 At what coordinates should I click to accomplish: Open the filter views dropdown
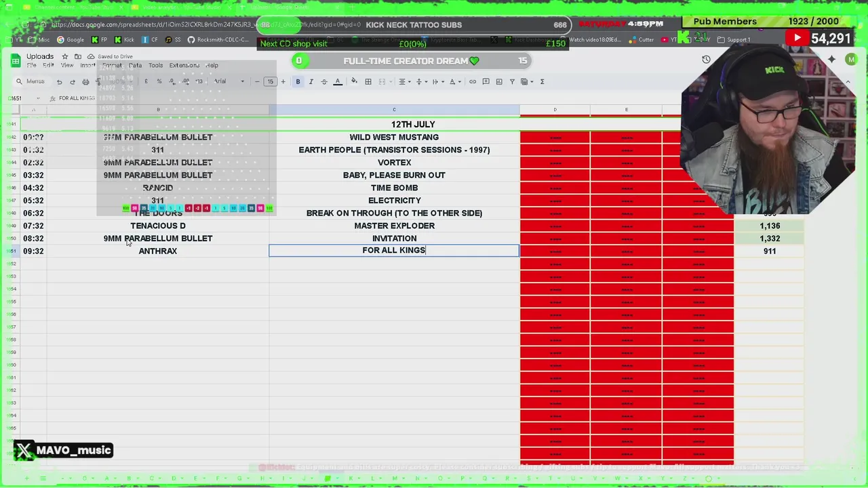pos(527,81)
